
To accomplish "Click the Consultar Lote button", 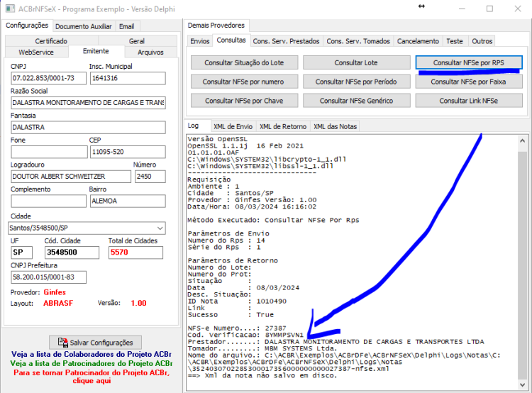I will click(356, 63).
